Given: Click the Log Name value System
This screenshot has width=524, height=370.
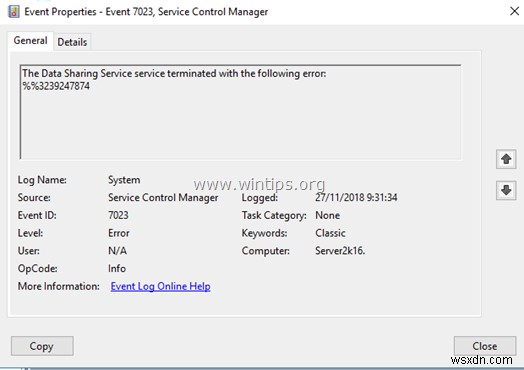Looking at the screenshot, I should (x=124, y=180).
